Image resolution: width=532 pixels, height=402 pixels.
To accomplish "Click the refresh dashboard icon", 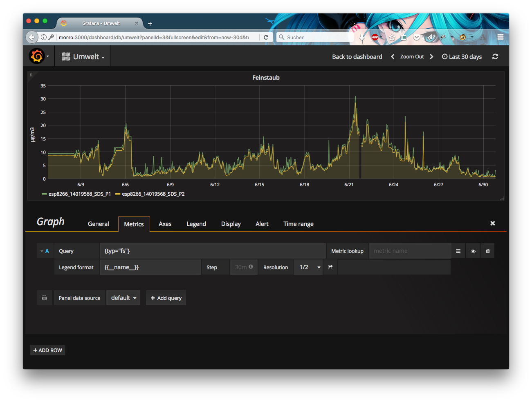I will 495,57.
